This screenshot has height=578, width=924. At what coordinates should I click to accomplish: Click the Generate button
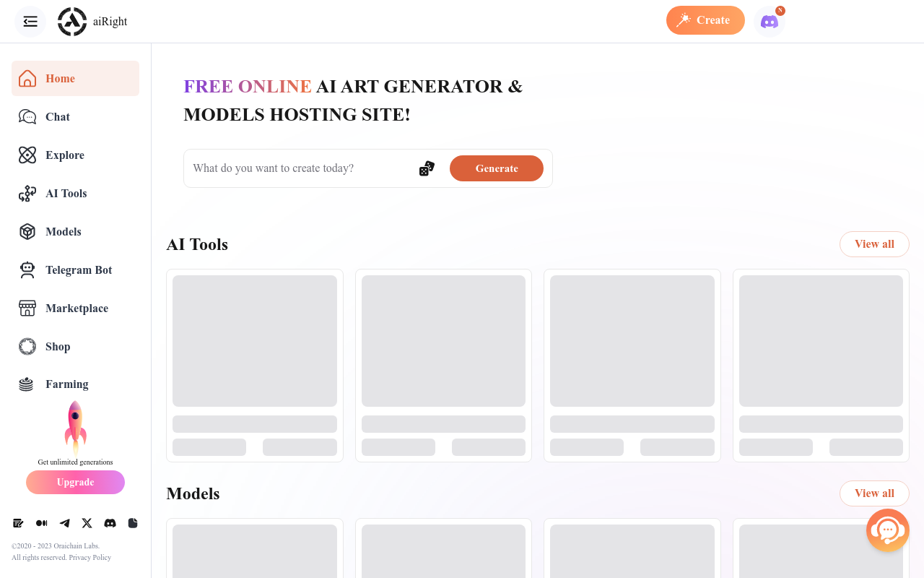497,168
